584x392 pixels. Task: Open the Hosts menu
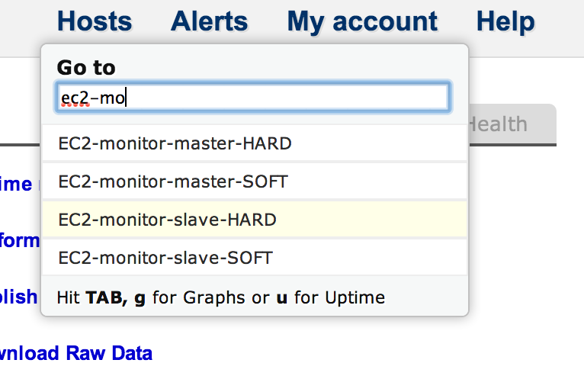pyautogui.click(x=95, y=21)
